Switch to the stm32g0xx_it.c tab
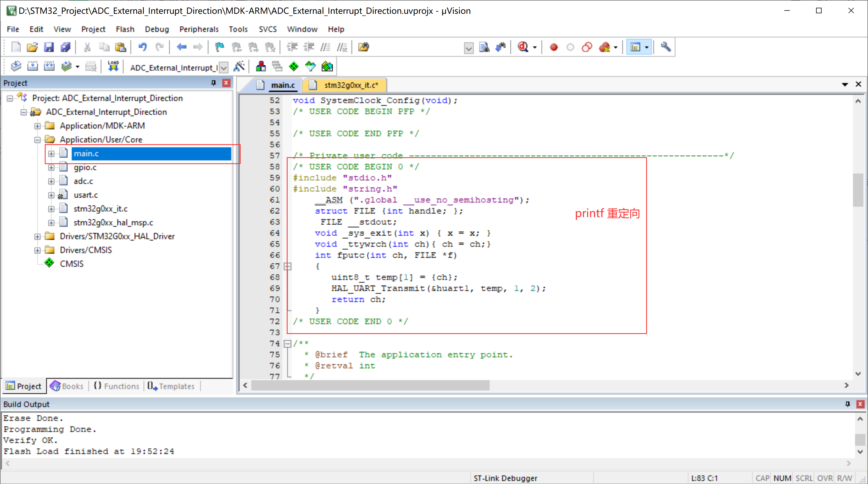This screenshot has height=484, width=868. point(345,85)
